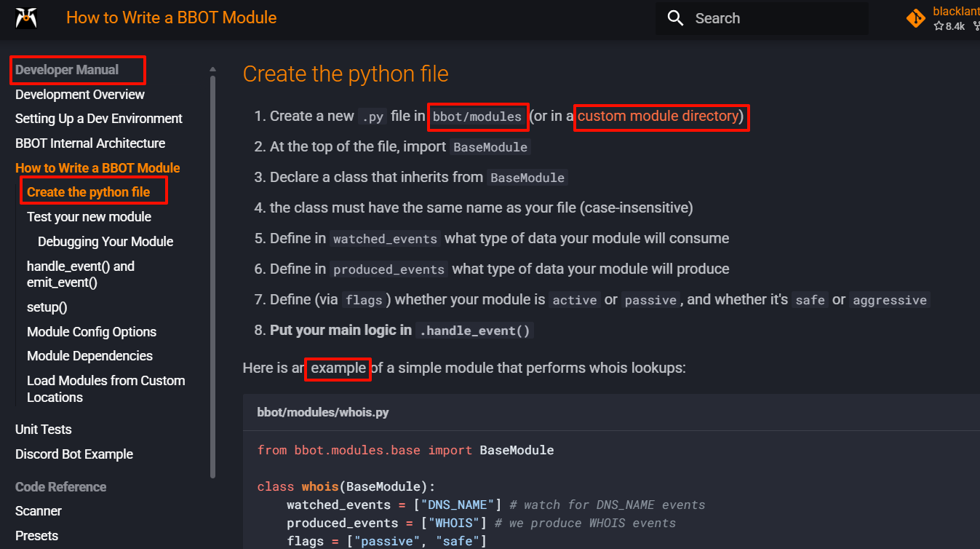Screen dimensions: 980x549
Task: Open the blacklantern repository link
Action: (955, 12)
